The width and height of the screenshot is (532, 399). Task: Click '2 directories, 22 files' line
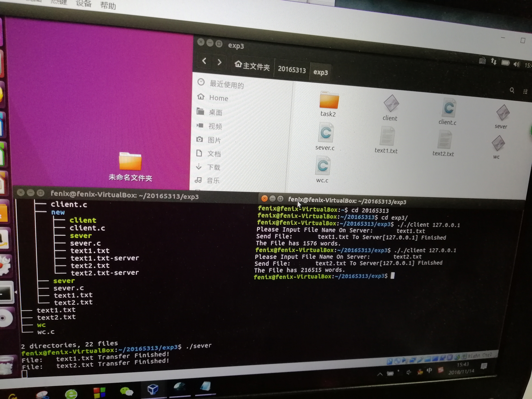70,345
